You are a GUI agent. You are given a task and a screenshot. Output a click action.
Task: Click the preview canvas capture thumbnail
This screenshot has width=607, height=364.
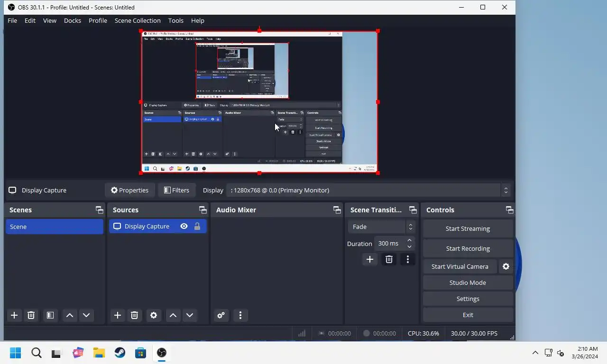pyautogui.click(x=259, y=102)
